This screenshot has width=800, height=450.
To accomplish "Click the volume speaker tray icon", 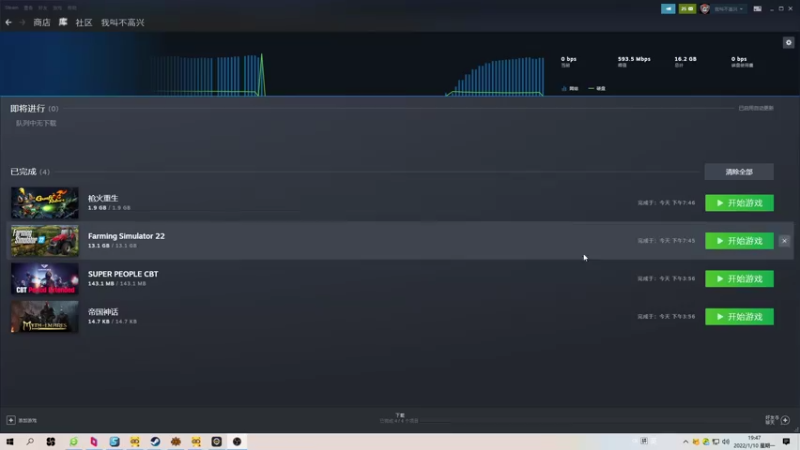I will [726, 442].
